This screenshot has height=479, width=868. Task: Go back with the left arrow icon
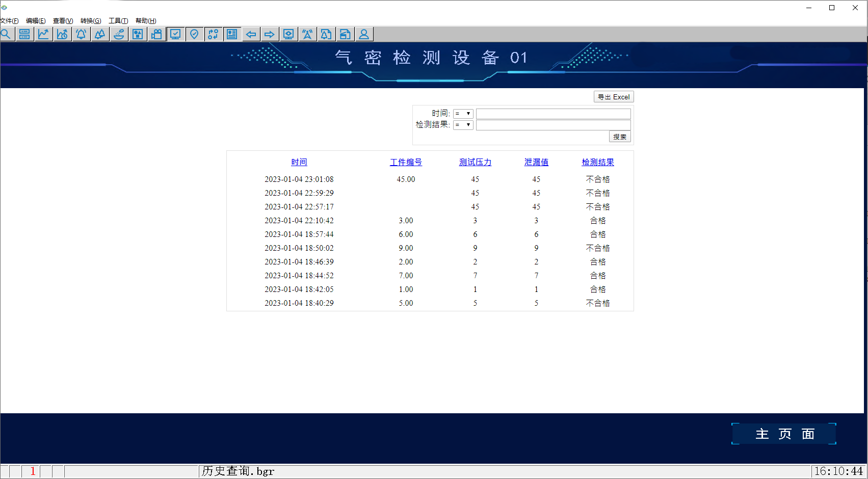(251, 34)
